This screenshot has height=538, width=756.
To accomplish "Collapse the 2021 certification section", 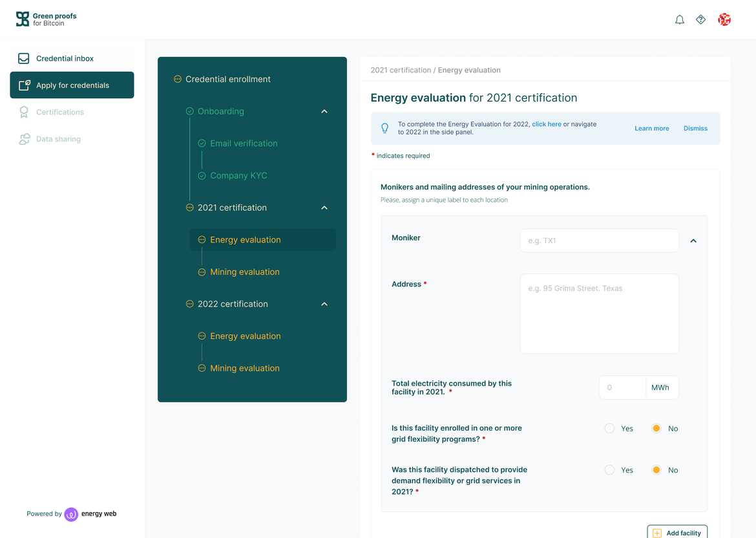I will 324,208.
